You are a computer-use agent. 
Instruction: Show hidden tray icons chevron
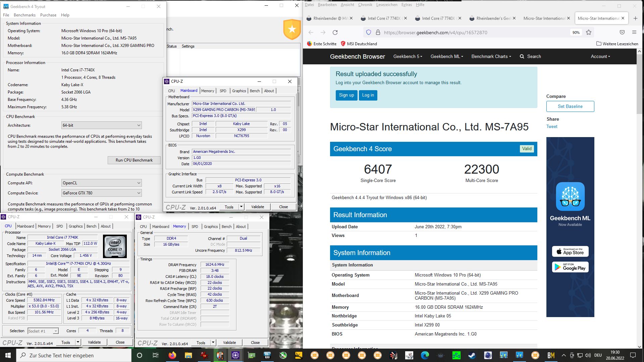564,355
